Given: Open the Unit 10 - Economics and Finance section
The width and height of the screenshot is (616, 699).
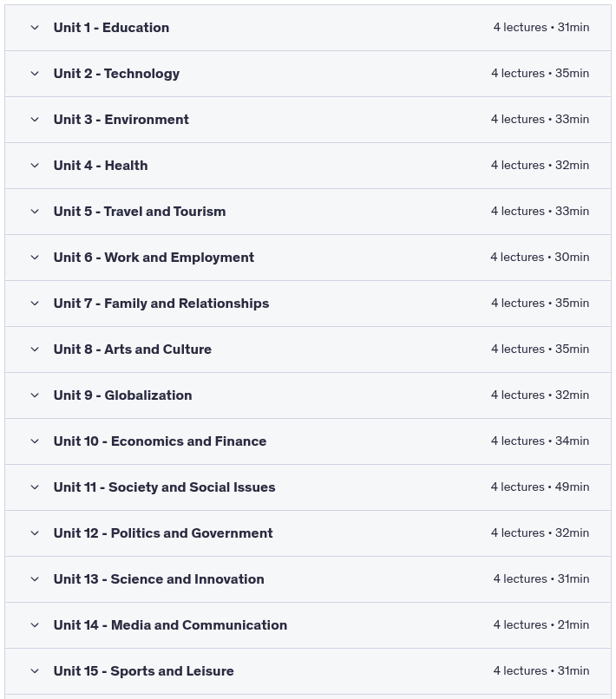Looking at the screenshot, I should point(160,441).
